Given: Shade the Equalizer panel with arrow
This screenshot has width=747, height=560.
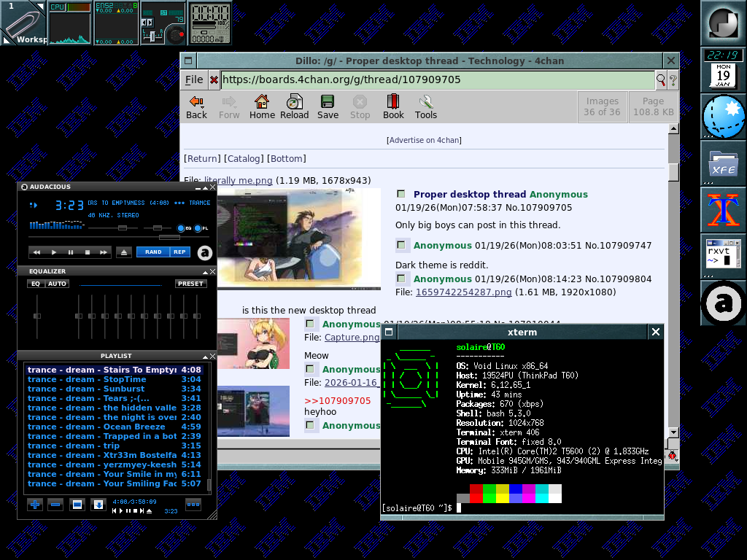Looking at the screenshot, I should [x=205, y=271].
